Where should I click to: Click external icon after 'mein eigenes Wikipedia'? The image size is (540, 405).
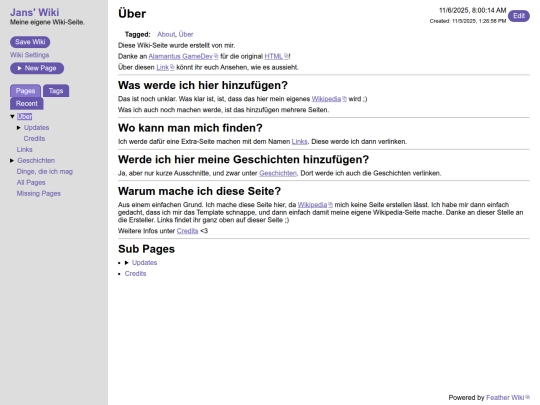pyautogui.click(x=344, y=99)
